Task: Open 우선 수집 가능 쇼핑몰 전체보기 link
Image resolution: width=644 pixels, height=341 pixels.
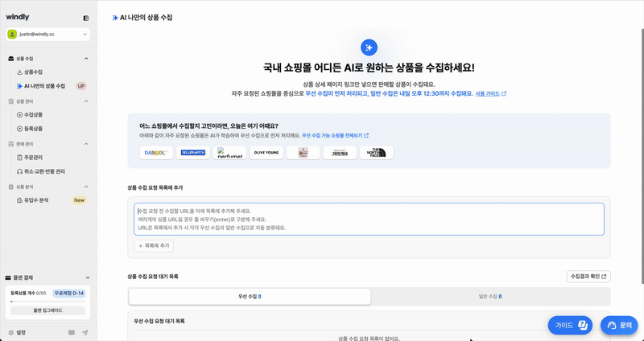Action: click(x=336, y=135)
